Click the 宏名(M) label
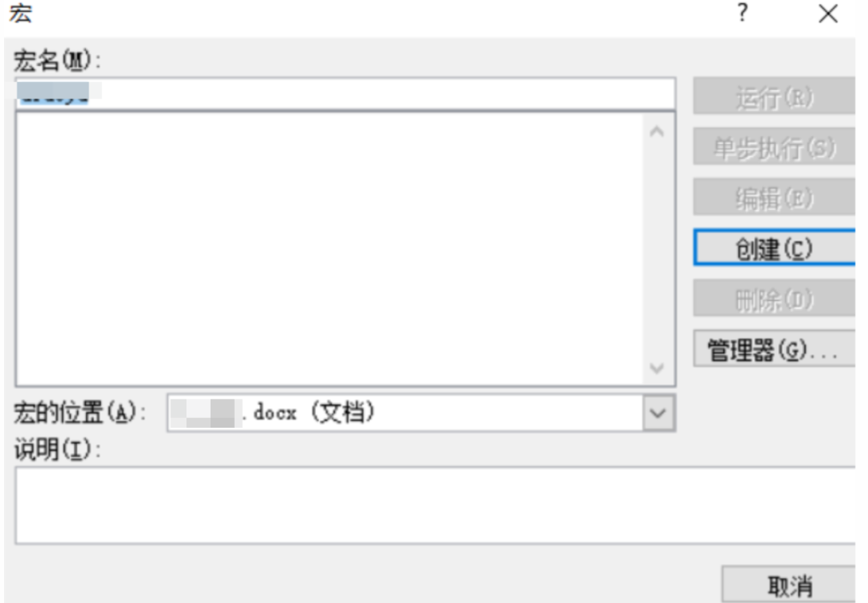 (57, 60)
